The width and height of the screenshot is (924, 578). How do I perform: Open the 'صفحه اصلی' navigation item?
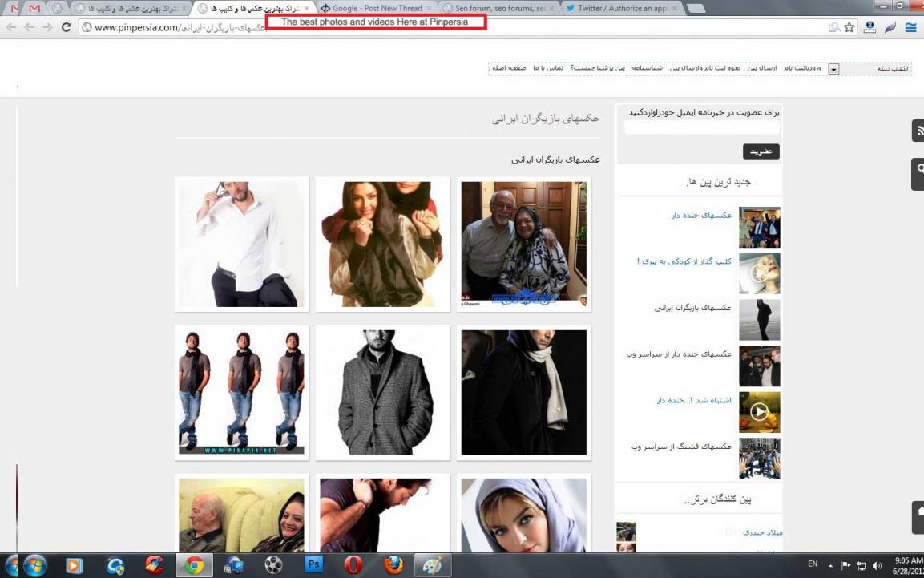tap(508, 68)
